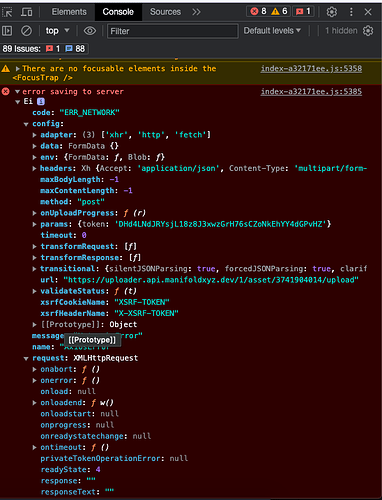Image resolution: width=382 pixels, height=500 pixels.
Task: Expand the adapter array
Action: pyautogui.click(x=34, y=135)
